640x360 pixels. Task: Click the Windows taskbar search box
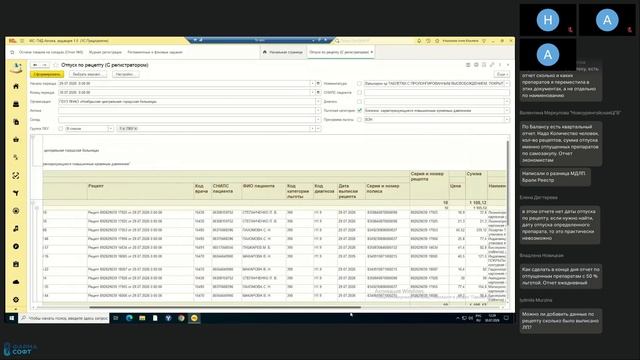63,318
